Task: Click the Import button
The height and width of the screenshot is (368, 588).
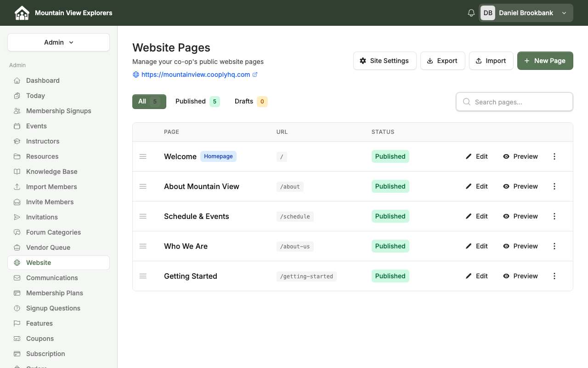Action: (x=491, y=61)
